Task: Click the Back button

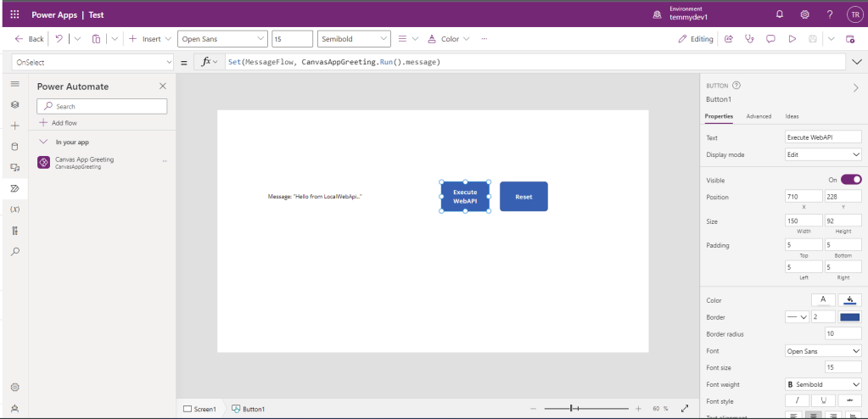Action: click(x=30, y=39)
